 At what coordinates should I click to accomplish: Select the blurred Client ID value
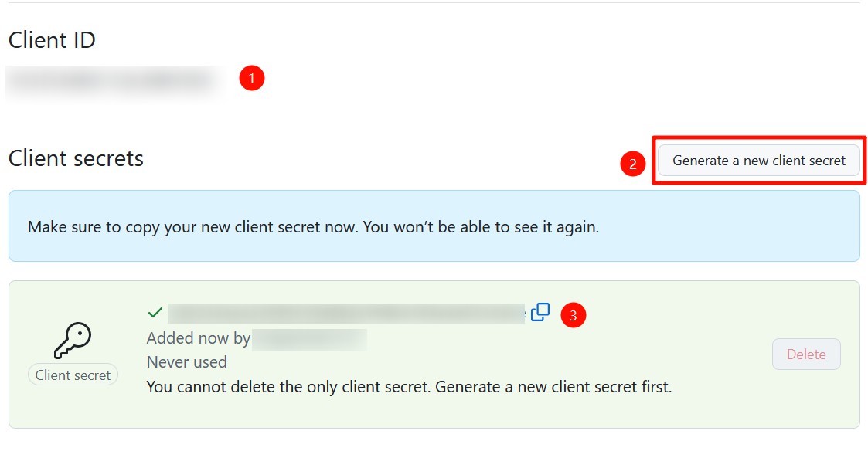pyautogui.click(x=112, y=81)
